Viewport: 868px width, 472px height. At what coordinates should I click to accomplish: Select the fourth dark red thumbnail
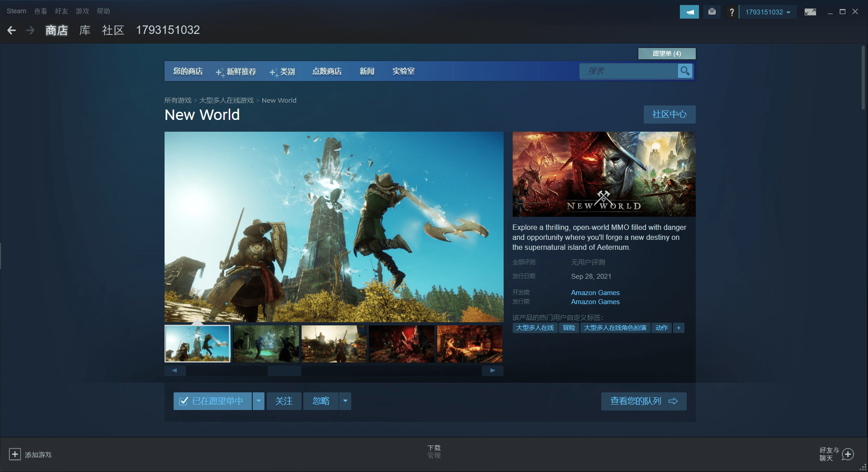click(402, 343)
